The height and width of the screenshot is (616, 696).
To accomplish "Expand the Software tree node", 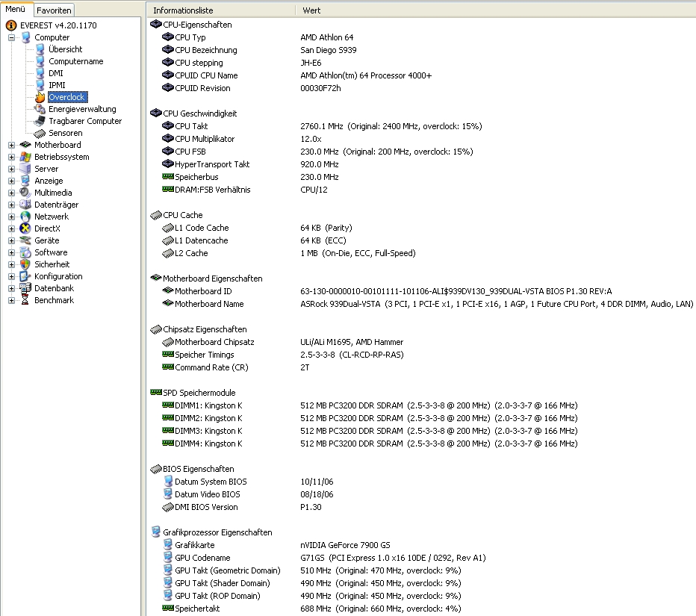I will (x=11, y=253).
